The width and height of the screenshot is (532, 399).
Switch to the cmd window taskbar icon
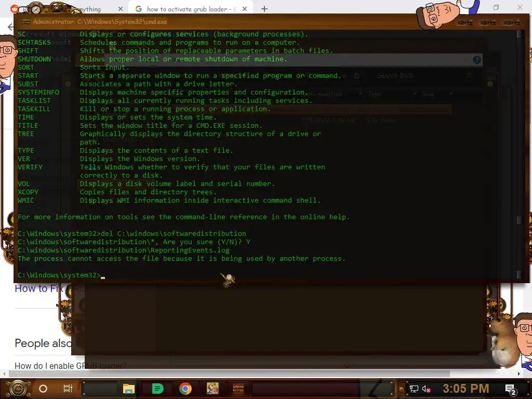[238, 389]
